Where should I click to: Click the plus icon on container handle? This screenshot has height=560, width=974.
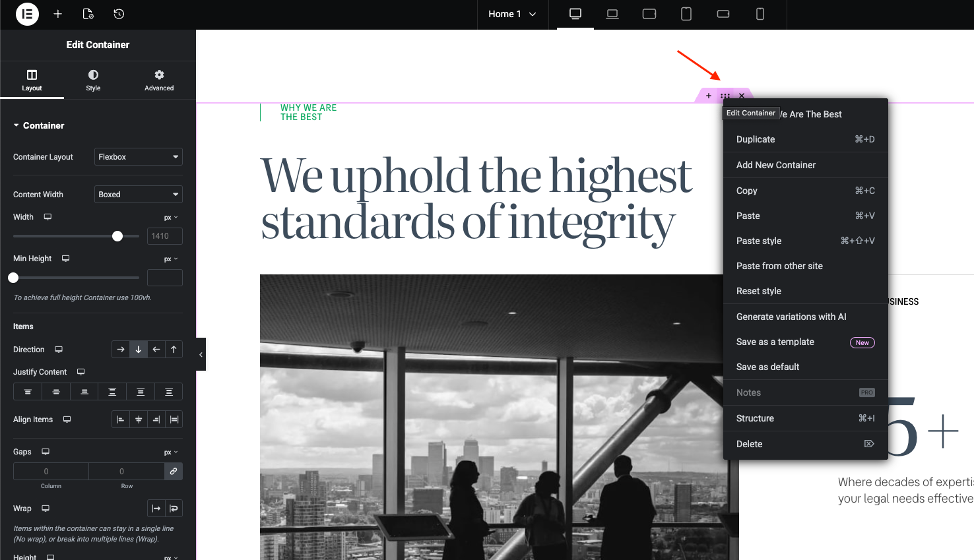click(x=709, y=96)
